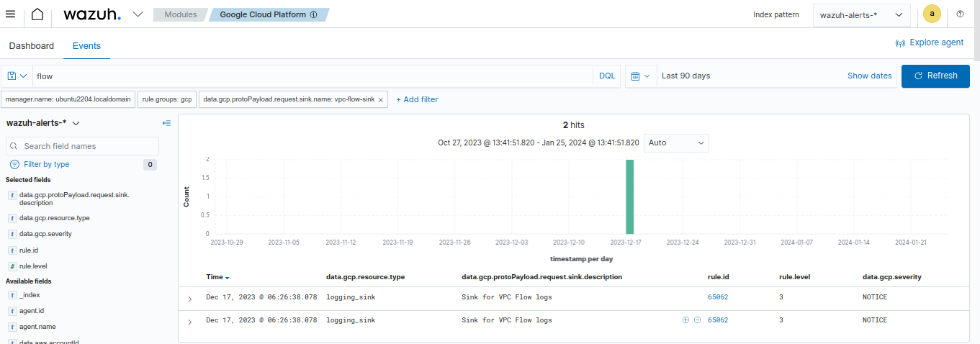Viewport: 980px width, 344px height.
Task: Sort by the Time column
Action: 217,277
